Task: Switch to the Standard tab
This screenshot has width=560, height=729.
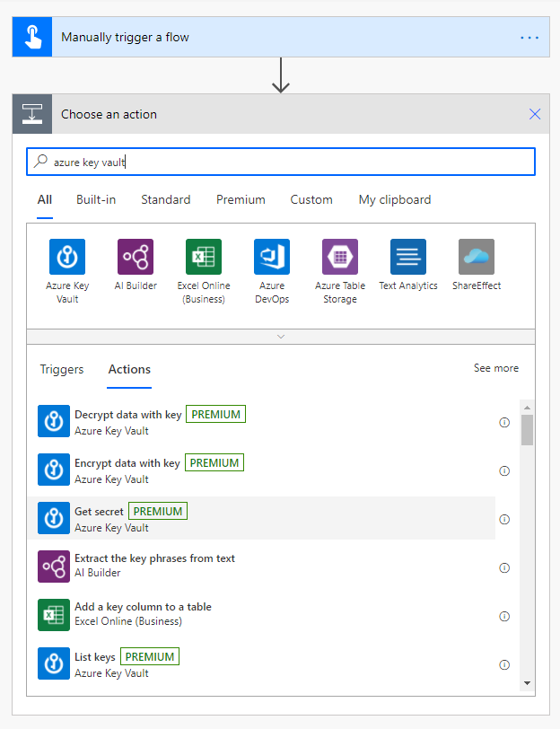Action: [166, 200]
